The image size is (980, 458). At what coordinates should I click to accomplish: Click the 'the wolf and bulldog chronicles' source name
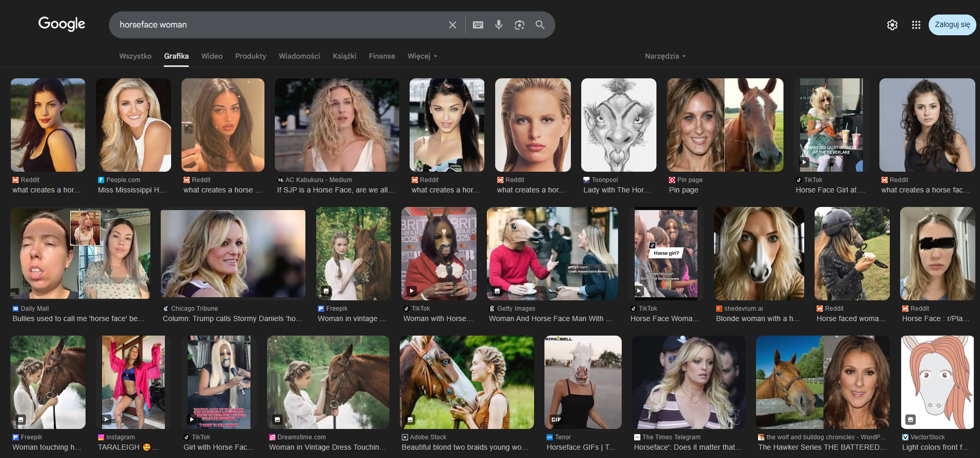[826, 437]
